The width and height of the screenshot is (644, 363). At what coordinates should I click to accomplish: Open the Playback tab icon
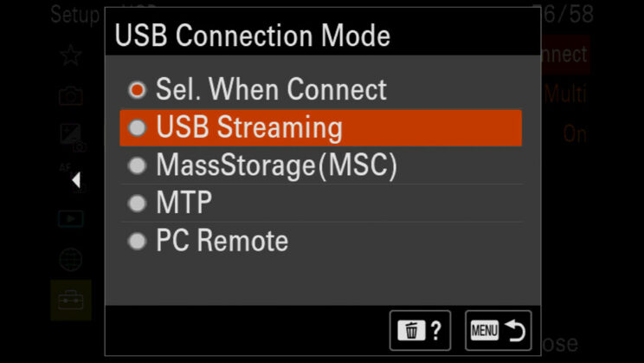click(71, 218)
